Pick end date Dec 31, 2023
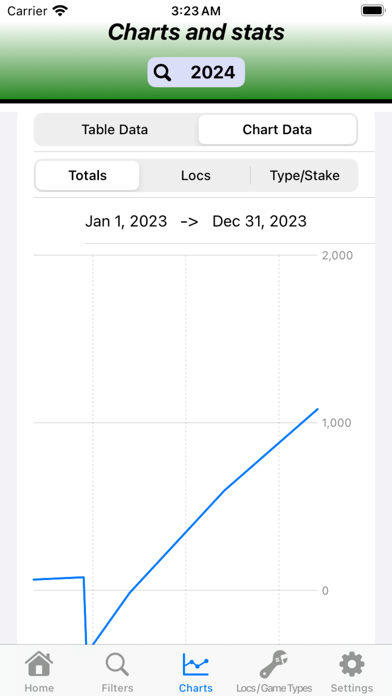 (x=259, y=221)
